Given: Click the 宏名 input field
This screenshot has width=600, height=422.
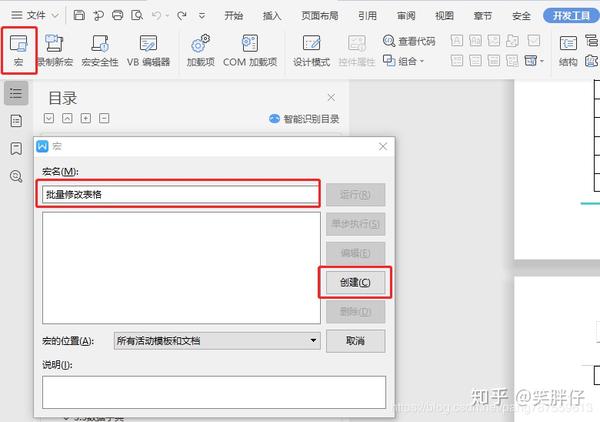Looking at the screenshot, I should [x=180, y=194].
